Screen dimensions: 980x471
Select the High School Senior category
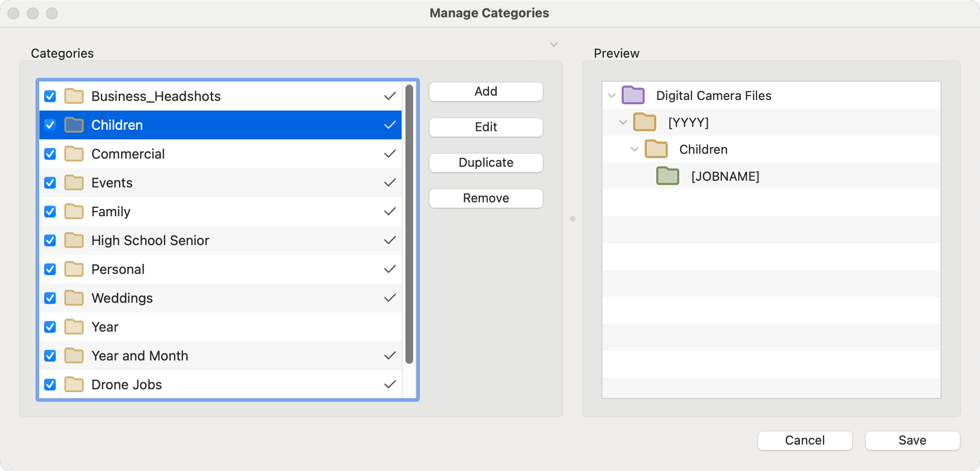(x=150, y=240)
